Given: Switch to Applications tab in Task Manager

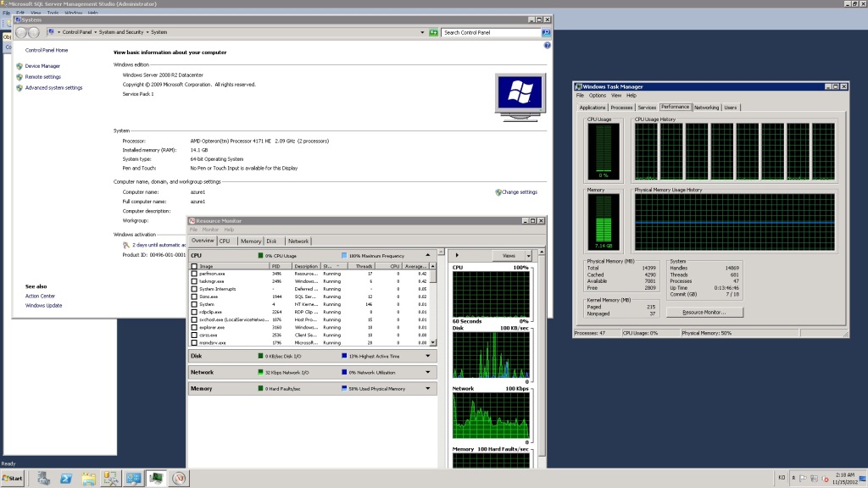Looking at the screenshot, I should click(593, 108).
